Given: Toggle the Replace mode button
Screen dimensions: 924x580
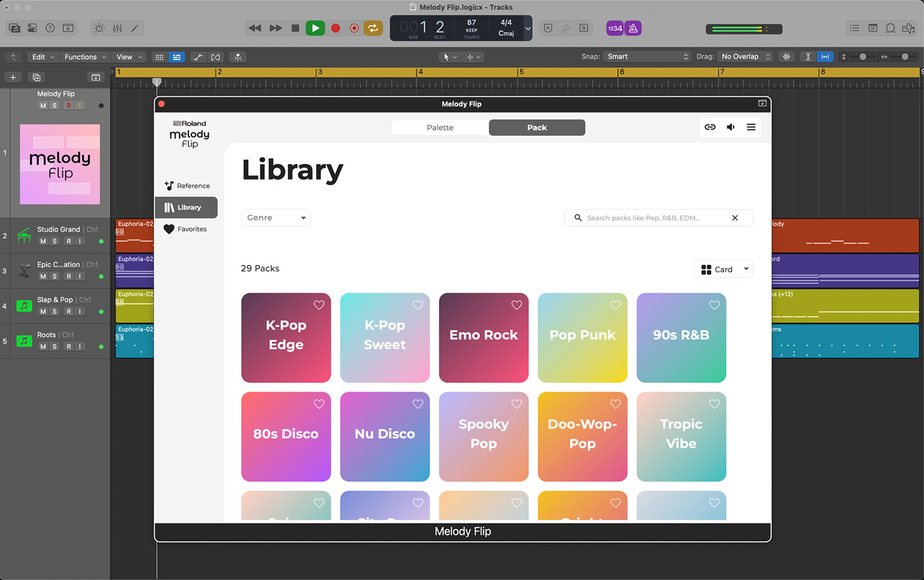Looking at the screenshot, I should (548, 28).
